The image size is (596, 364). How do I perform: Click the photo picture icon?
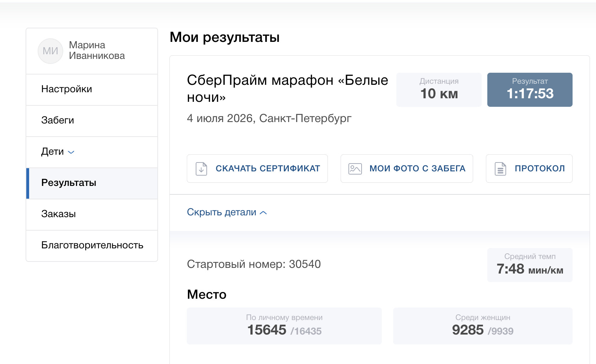click(355, 169)
